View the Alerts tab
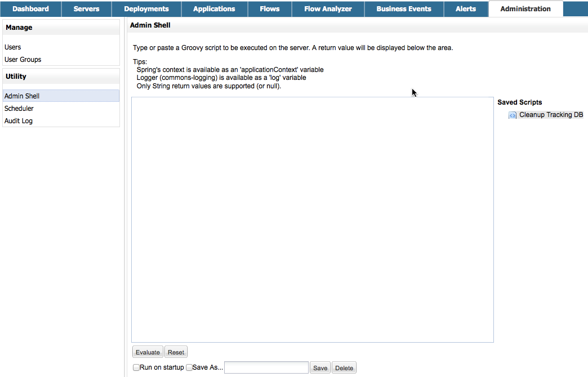 click(x=466, y=9)
